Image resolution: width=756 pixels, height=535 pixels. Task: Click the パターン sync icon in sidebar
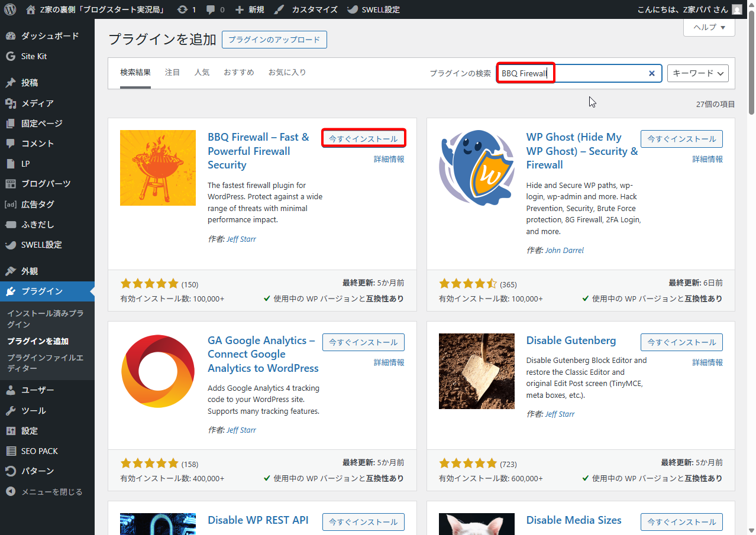(11, 471)
